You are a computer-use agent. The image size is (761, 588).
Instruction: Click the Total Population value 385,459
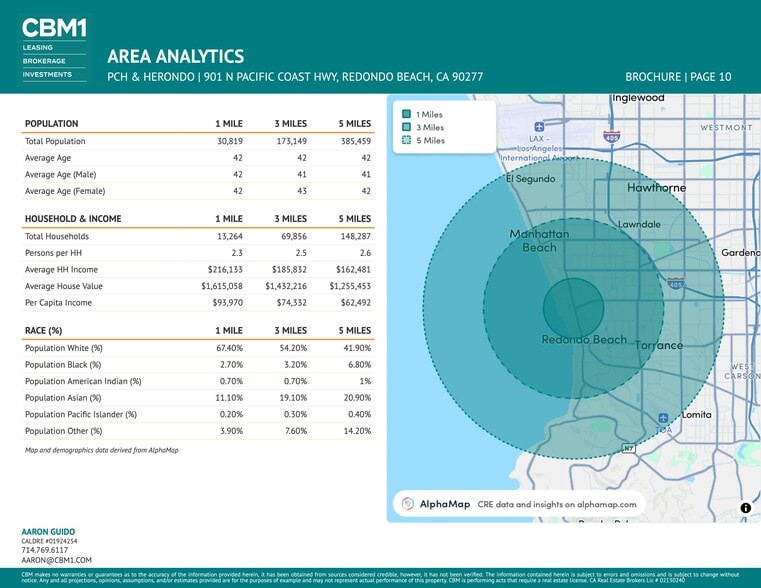[356, 141]
